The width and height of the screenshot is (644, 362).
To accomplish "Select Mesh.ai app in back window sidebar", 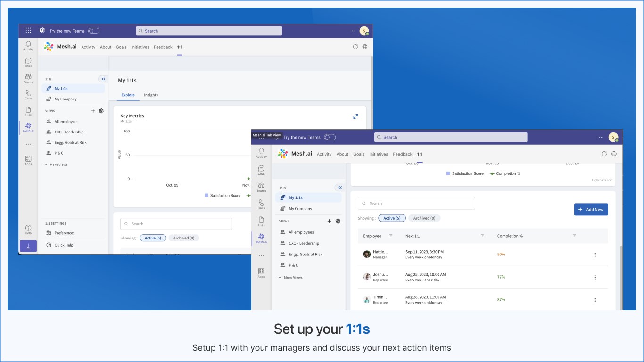I will click(x=28, y=127).
